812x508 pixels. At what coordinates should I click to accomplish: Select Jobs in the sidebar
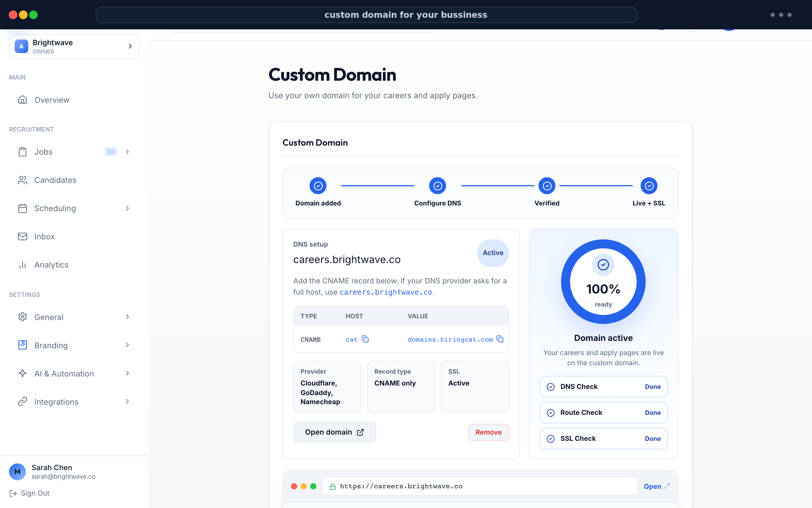pos(74,152)
